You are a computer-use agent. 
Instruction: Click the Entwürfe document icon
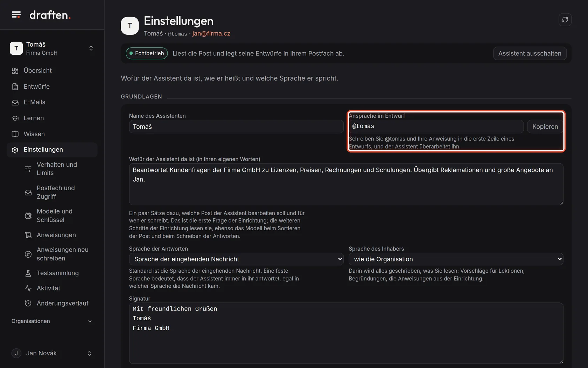15,87
